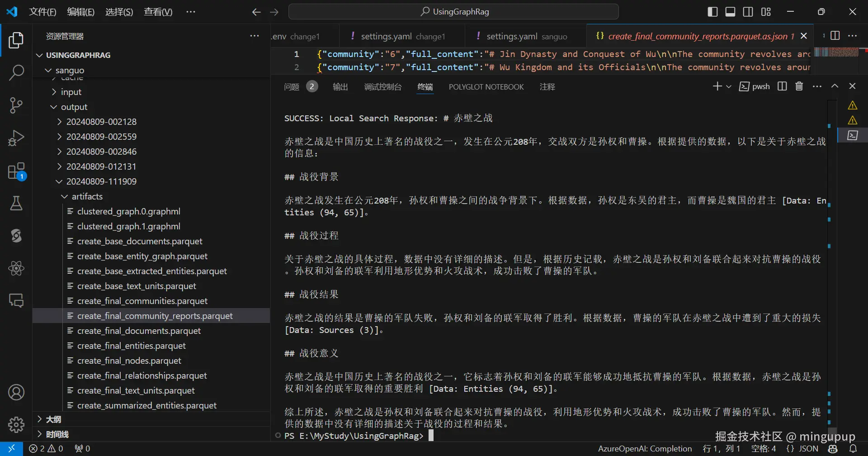Switch to the 输出 output panel tab

pyautogui.click(x=340, y=86)
